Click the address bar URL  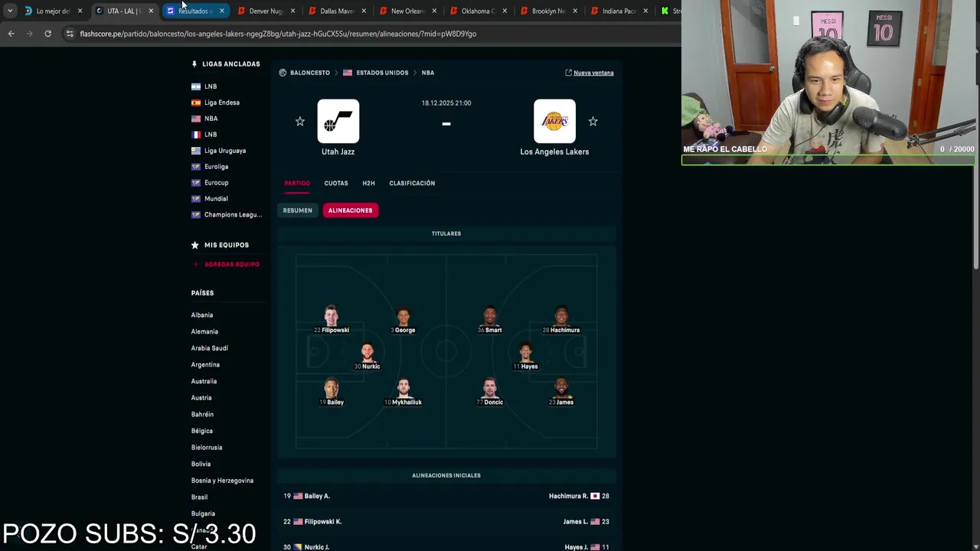[278, 34]
